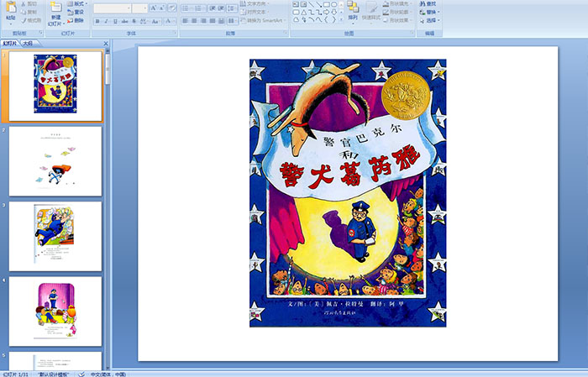Open the Line Spacing dropdown
Screen dimensions: 588x377
pyautogui.click(x=232, y=8)
